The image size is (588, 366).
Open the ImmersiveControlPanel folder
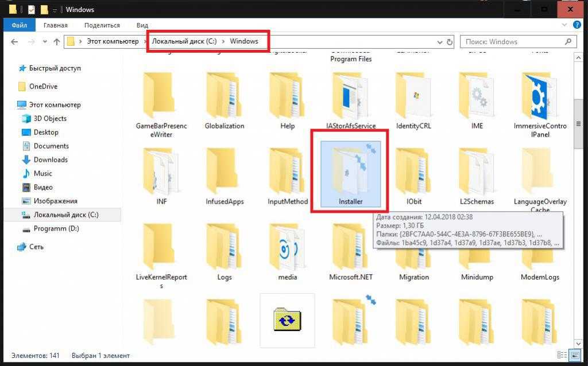[540, 106]
